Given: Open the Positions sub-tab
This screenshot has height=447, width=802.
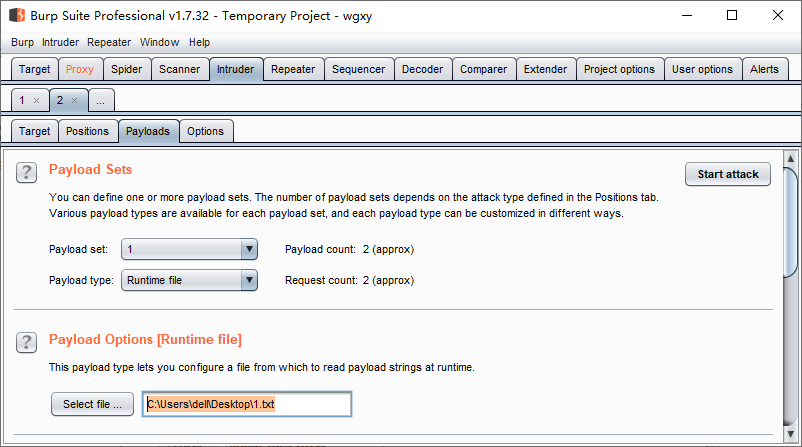Looking at the screenshot, I should (x=87, y=131).
